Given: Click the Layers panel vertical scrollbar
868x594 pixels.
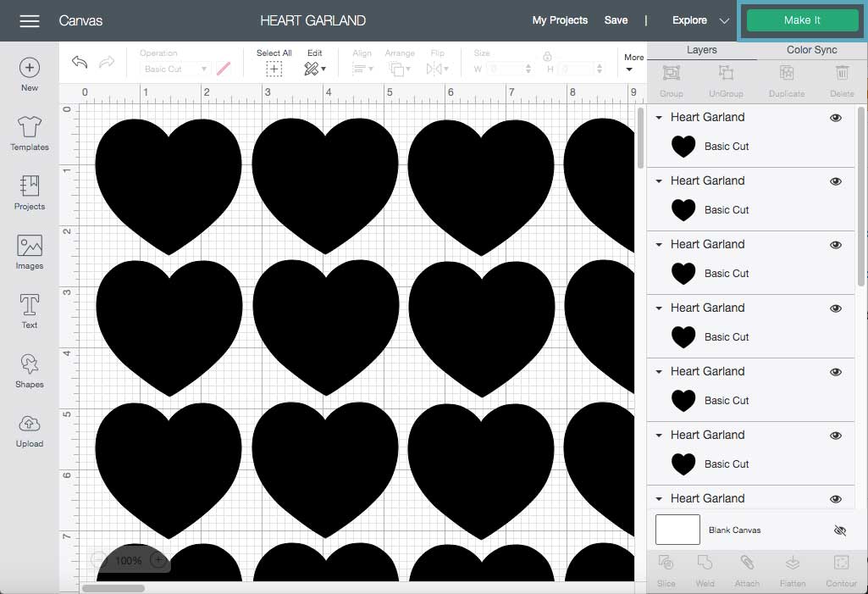Looking at the screenshot, I should click(x=861, y=196).
